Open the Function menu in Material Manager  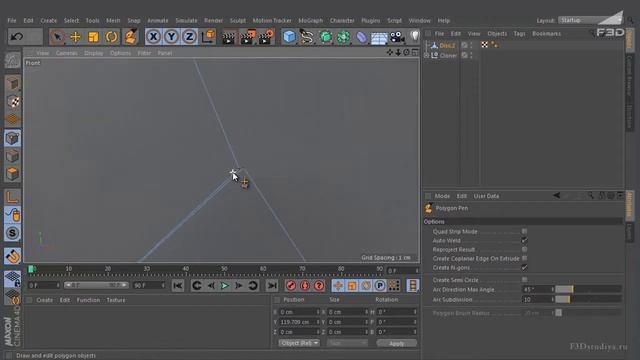point(88,300)
